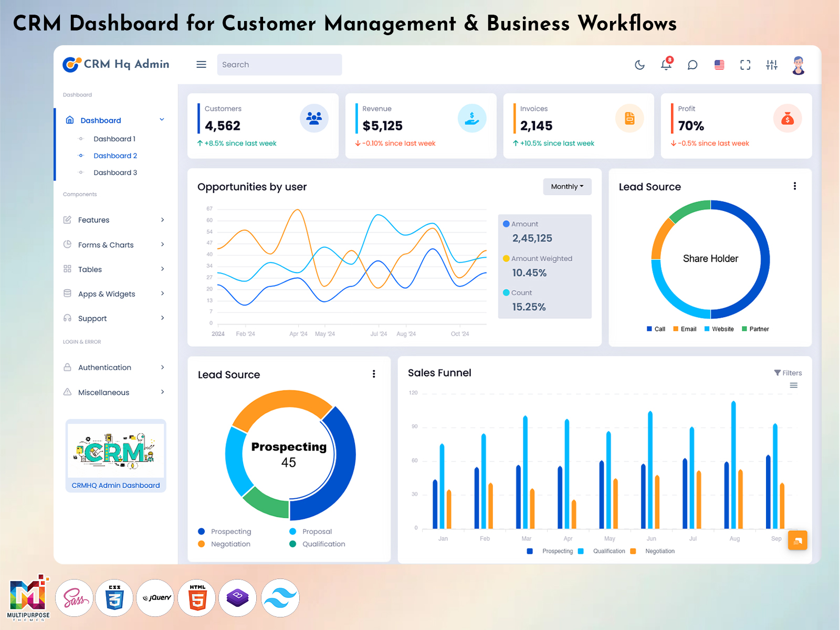840x630 pixels.
Task: Click the Support headset icon
Action: coord(67,318)
